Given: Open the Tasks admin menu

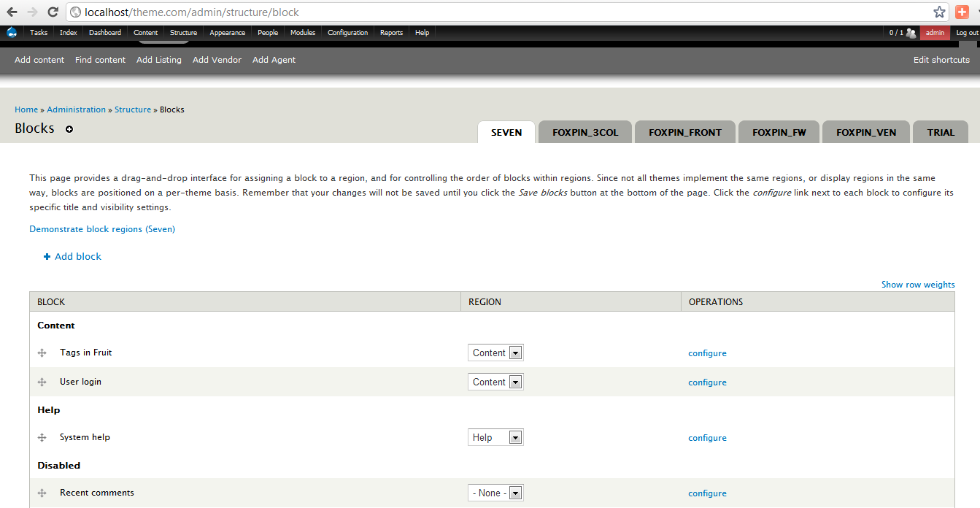Looking at the screenshot, I should (39, 32).
